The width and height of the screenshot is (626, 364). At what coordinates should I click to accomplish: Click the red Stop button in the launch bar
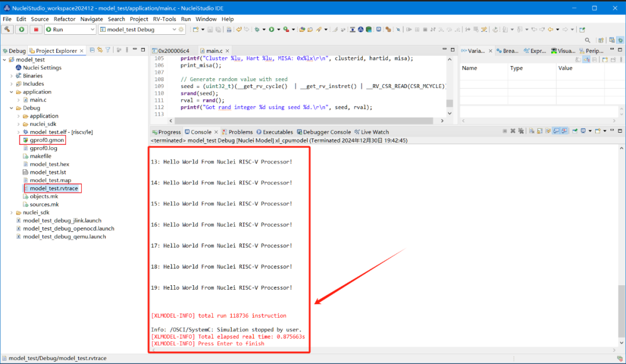point(36,30)
